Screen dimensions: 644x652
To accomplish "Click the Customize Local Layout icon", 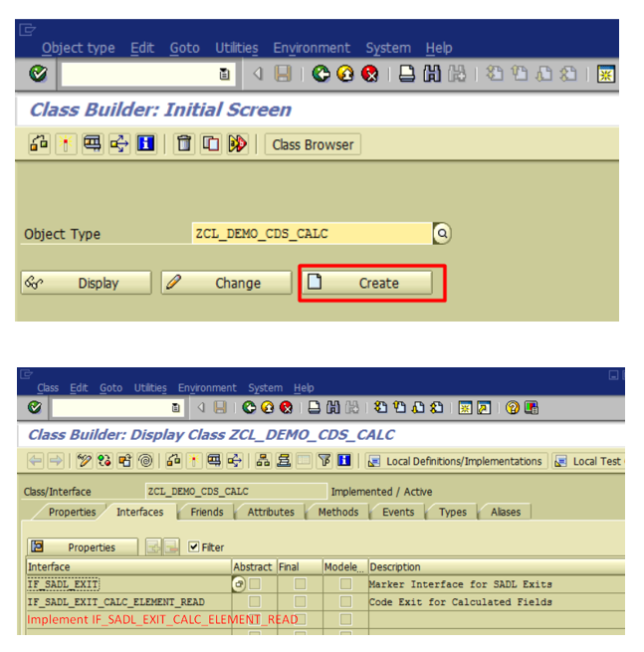I will (532, 407).
